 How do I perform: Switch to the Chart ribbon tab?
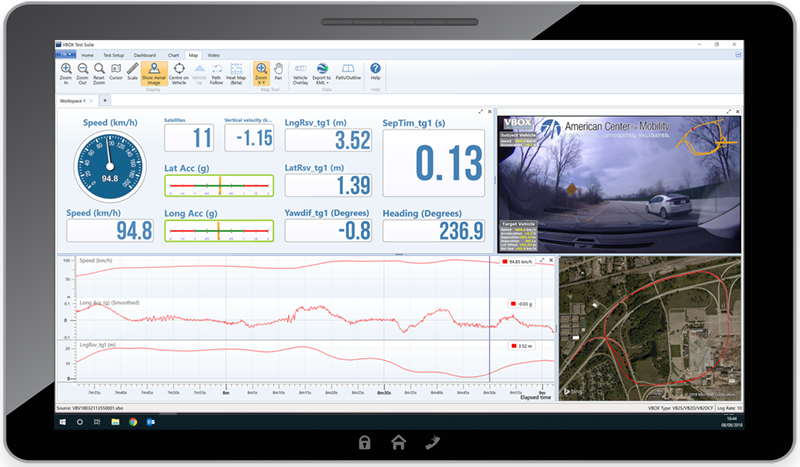(174, 54)
